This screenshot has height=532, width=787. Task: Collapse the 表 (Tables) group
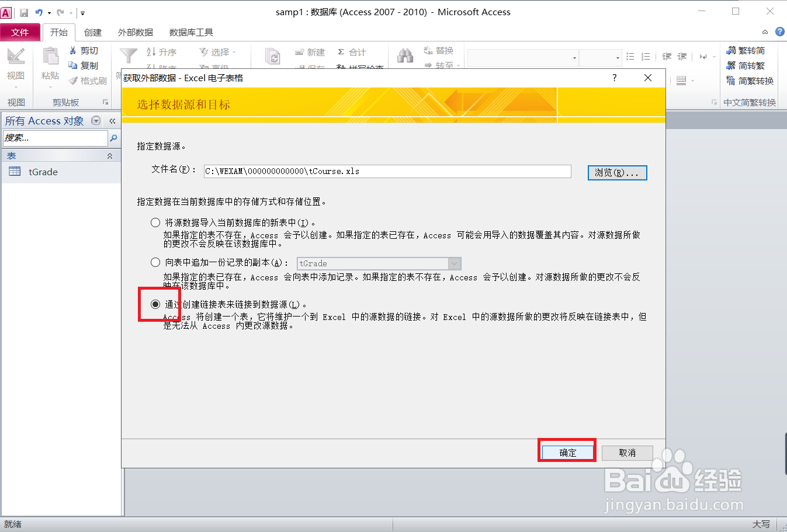110,156
